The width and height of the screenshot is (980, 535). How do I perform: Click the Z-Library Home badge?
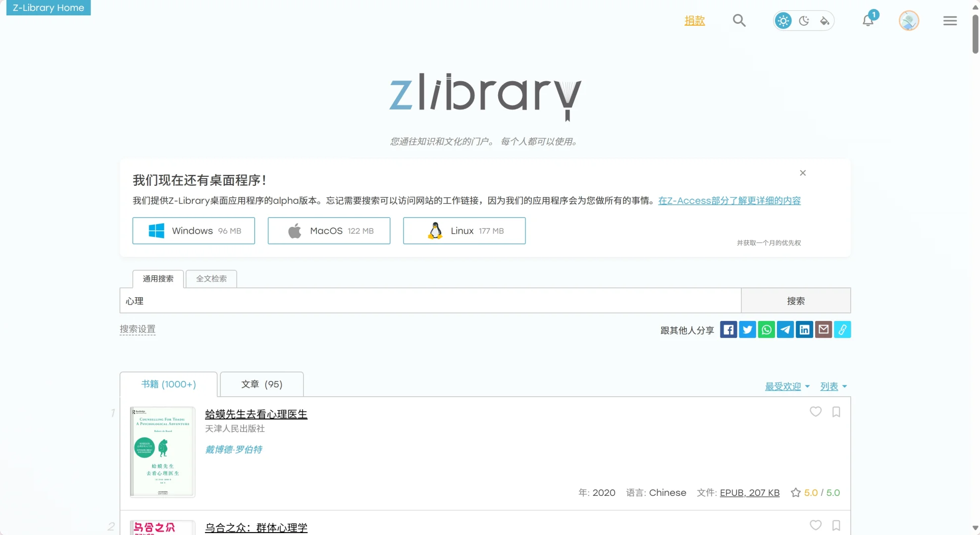(x=49, y=7)
